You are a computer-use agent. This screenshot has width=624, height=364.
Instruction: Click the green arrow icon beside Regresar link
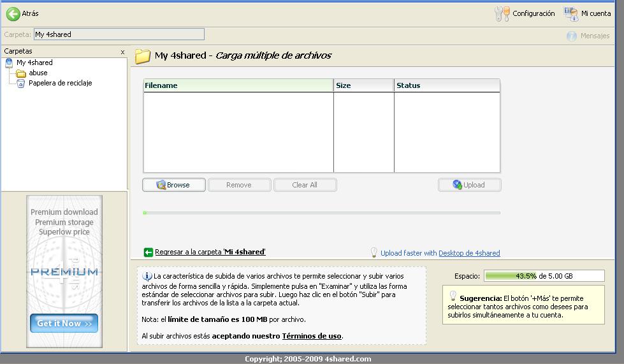tap(148, 252)
